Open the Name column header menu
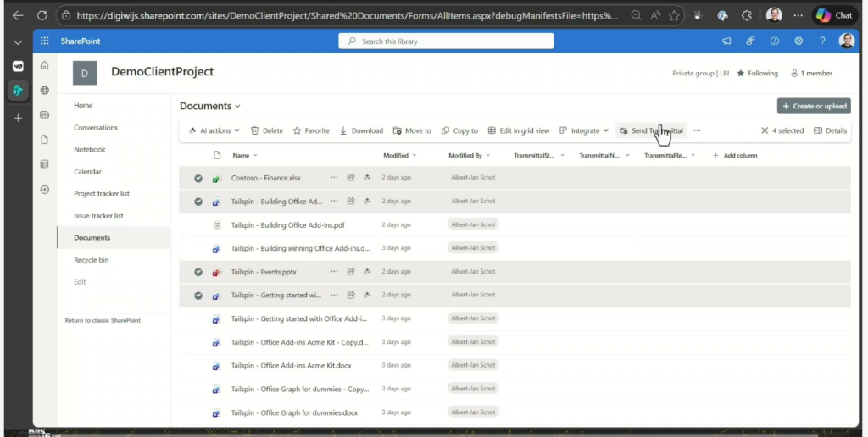 [245, 156]
